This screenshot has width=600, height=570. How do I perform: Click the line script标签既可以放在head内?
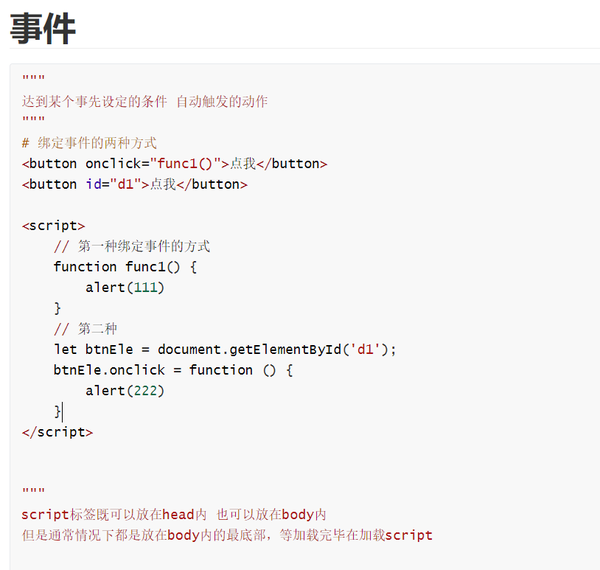point(174,515)
